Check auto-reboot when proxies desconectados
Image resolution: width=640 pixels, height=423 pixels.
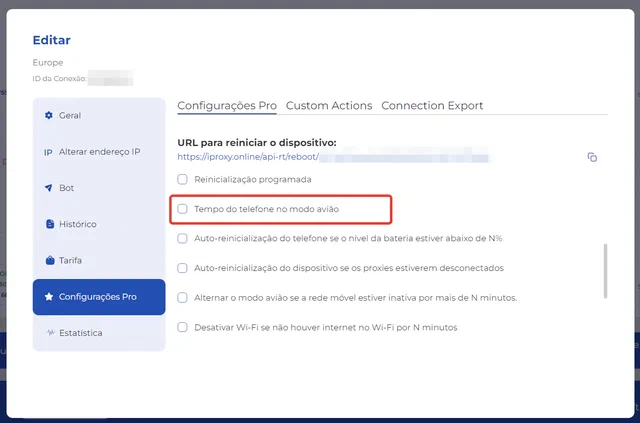[182, 268]
